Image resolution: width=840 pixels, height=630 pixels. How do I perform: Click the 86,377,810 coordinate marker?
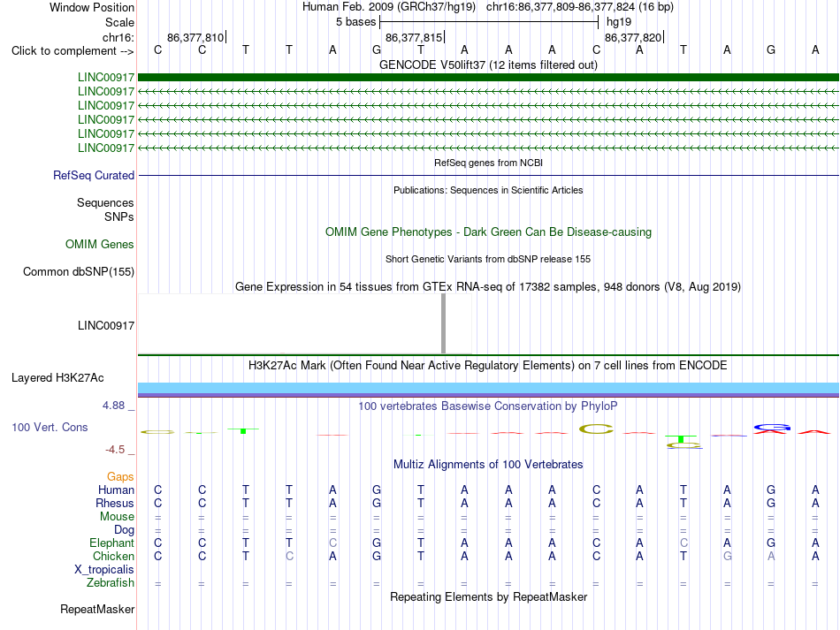click(195, 37)
